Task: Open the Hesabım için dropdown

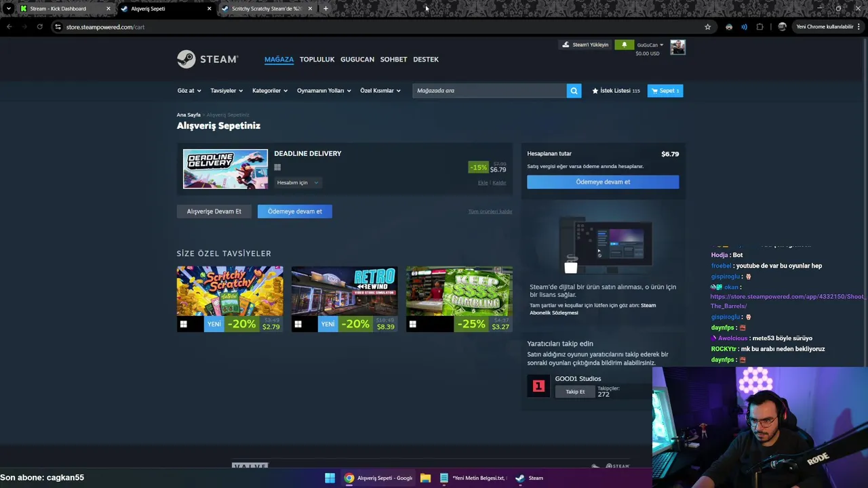Action: point(298,182)
